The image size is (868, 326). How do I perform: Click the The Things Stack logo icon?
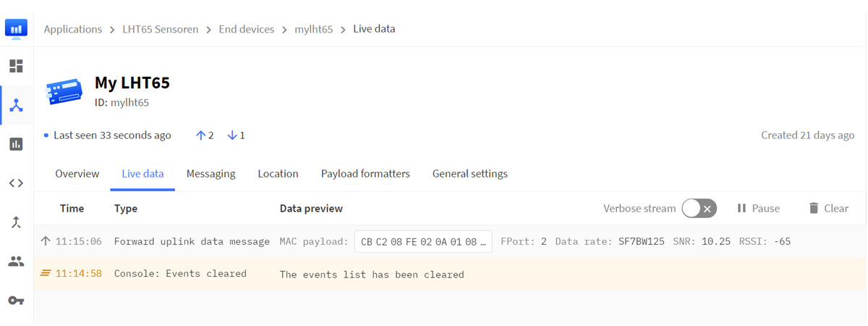coord(16,29)
